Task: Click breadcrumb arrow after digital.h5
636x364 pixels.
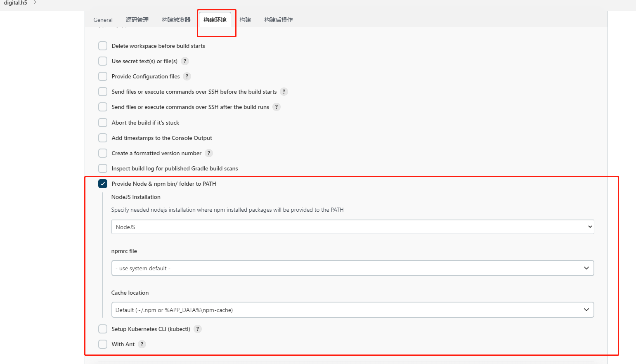Action: tap(35, 2)
